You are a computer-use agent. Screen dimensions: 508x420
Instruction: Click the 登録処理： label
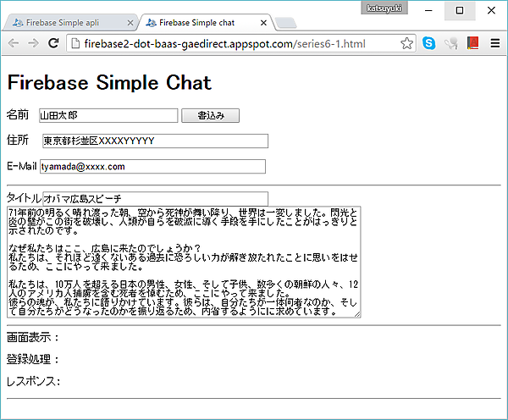click(32, 359)
